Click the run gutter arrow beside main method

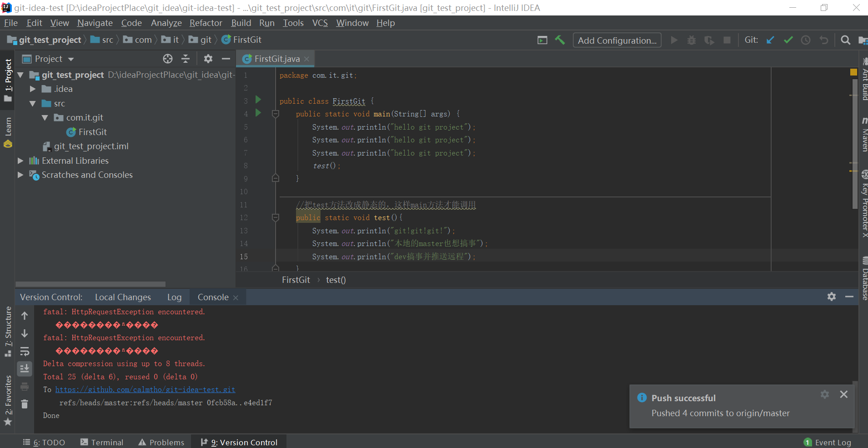click(x=258, y=113)
